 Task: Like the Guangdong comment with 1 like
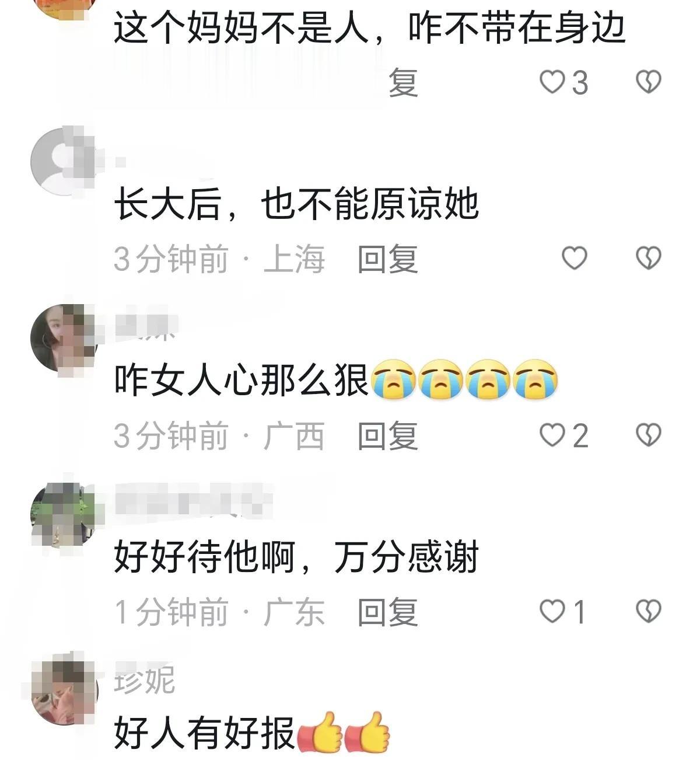point(562,612)
